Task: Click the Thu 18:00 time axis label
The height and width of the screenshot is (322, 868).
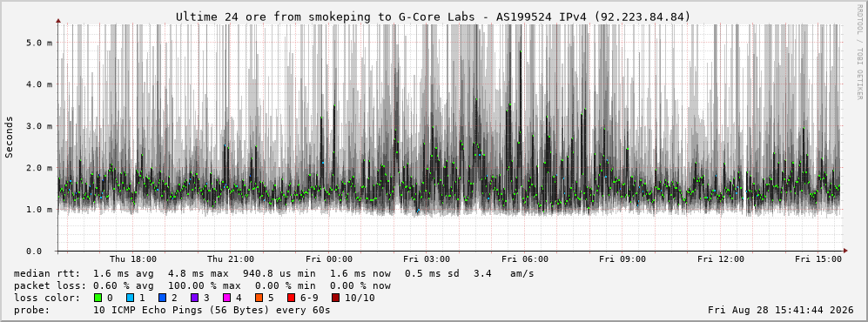Action: click(x=133, y=259)
